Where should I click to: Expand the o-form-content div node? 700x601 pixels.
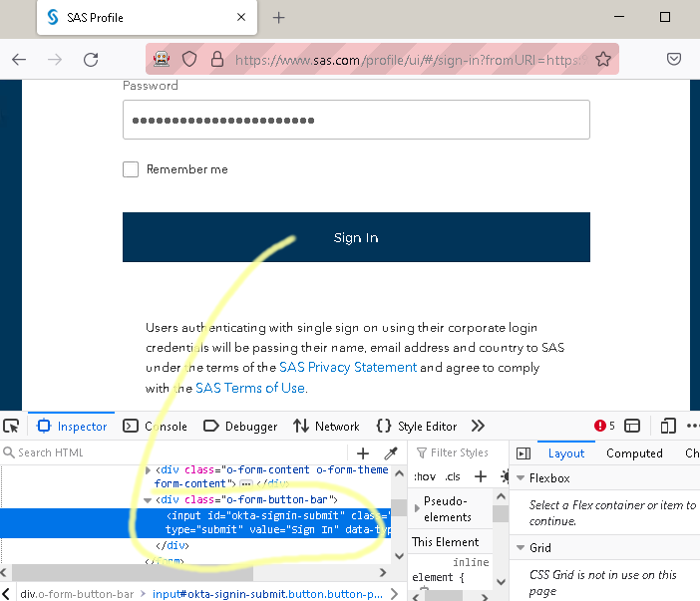point(148,469)
